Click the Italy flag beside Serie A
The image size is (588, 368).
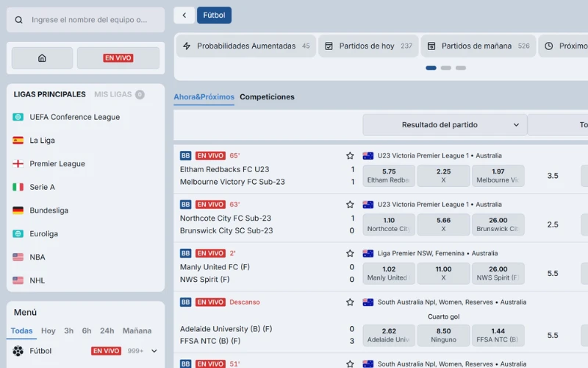click(18, 187)
